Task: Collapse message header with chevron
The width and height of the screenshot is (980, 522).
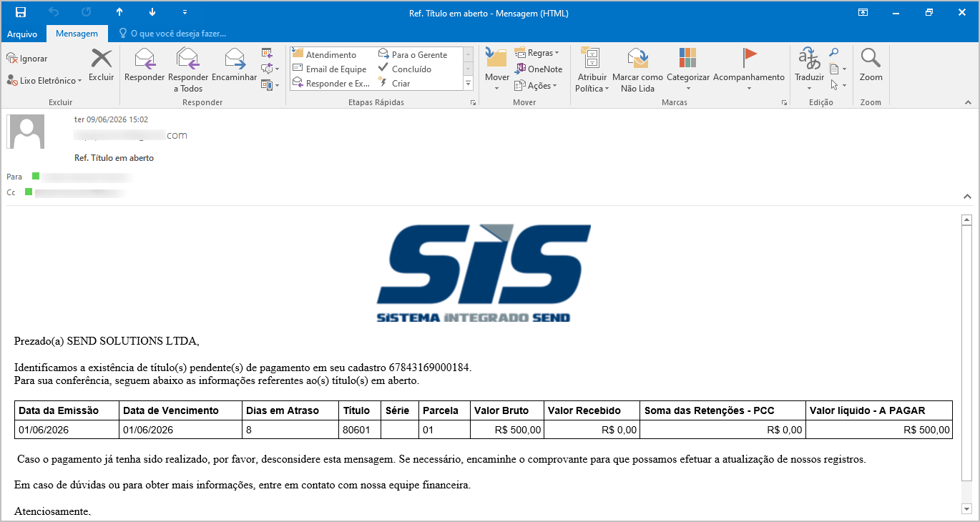Action: (968, 196)
